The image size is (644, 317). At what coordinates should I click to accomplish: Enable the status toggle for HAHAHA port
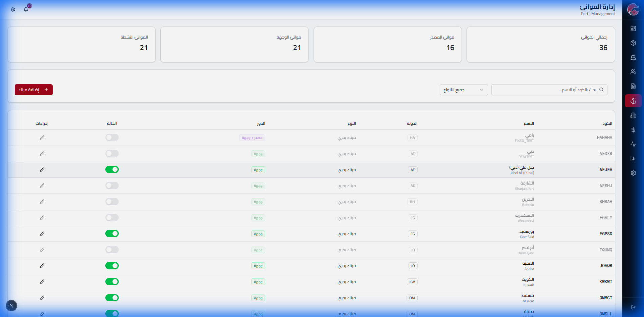pos(112,138)
